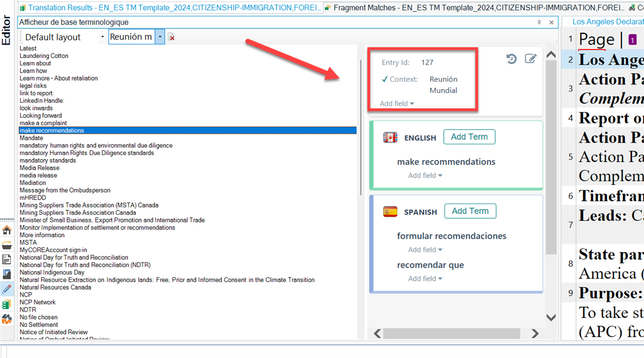Close the Afficheur de base terminologique panel
644x358 pixels.
click(x=552, y=22)
